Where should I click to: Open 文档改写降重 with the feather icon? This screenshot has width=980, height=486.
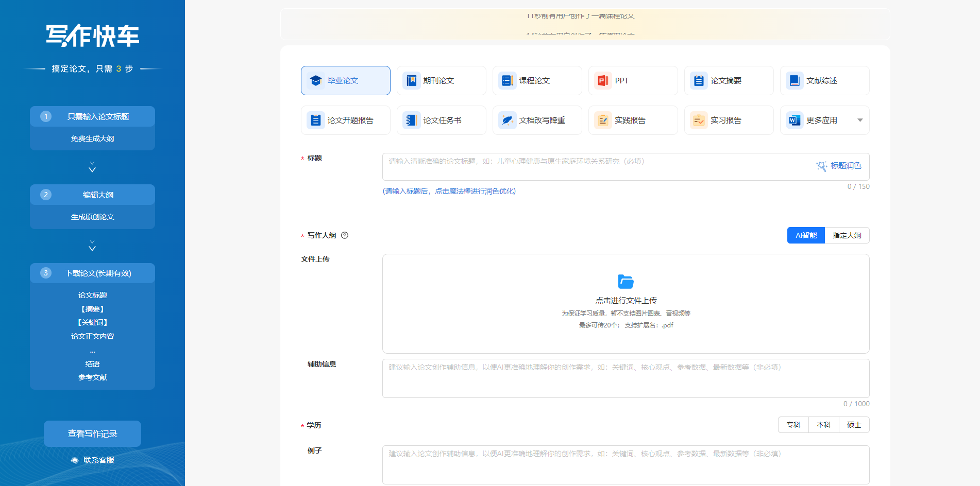508,120
